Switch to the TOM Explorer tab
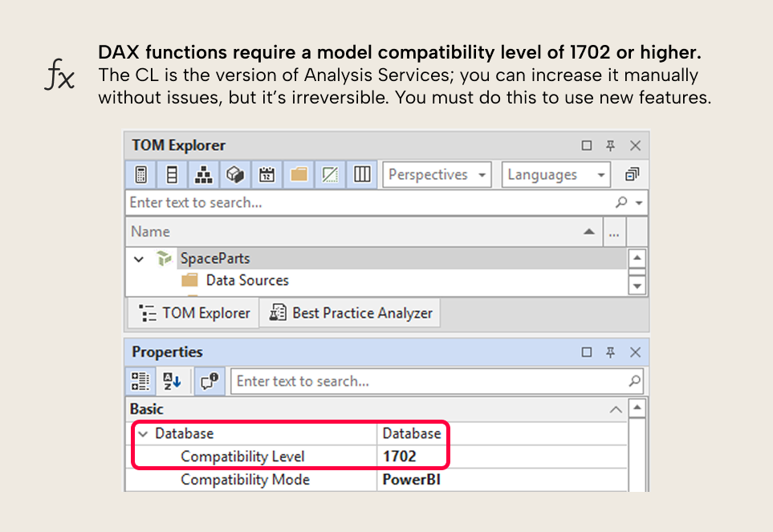This screenshot has height=532, width=773. click(192, 312)
